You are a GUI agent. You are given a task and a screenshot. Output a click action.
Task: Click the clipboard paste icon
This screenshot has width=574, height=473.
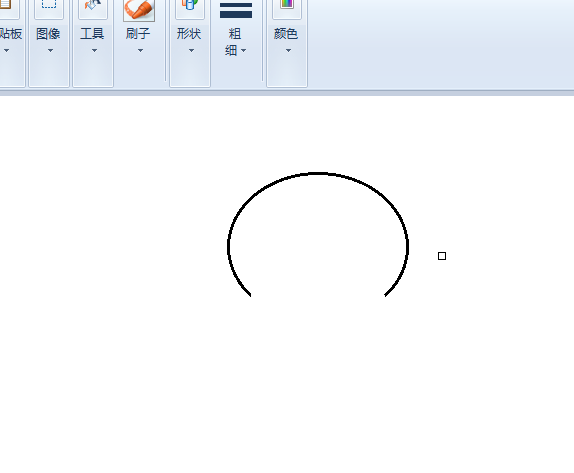[x=5, y=4]
